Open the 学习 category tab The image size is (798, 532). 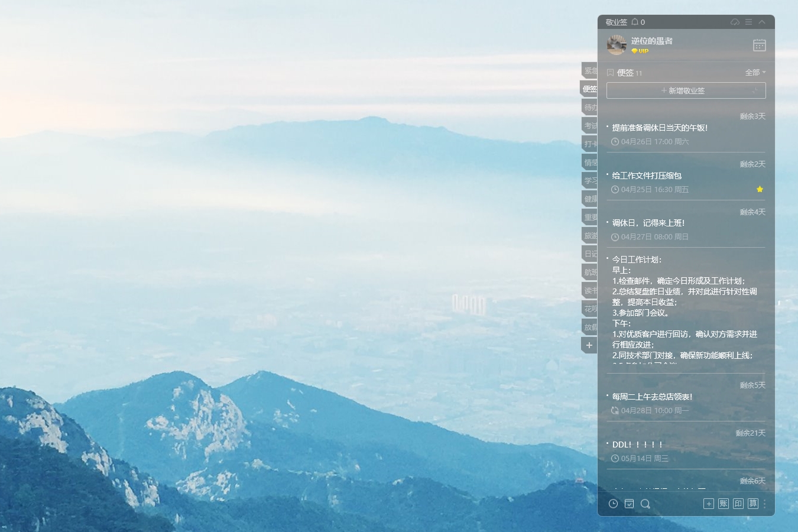click(589, 181)
